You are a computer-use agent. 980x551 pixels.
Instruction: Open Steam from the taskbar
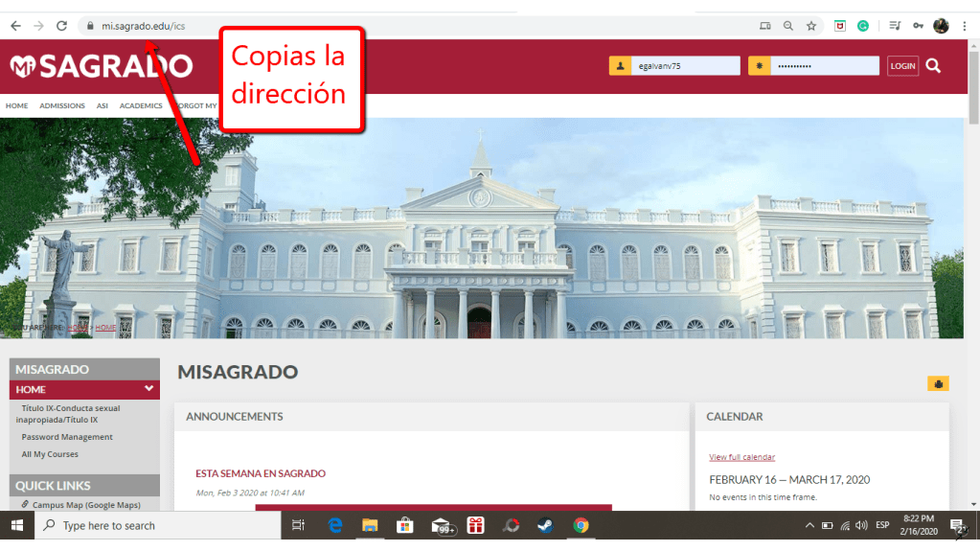tap(545, 525)
